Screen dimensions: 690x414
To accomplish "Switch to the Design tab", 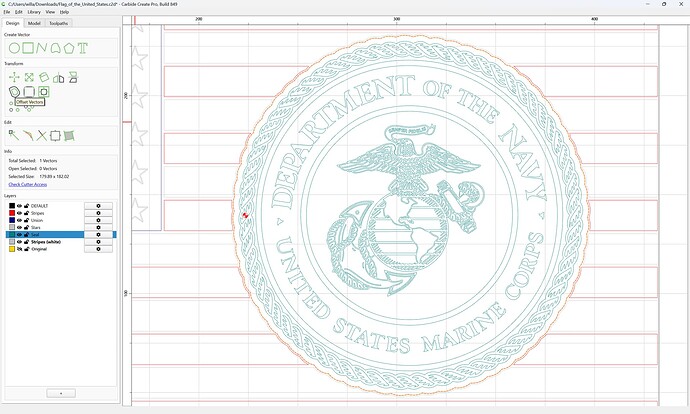I will point(12,23).
